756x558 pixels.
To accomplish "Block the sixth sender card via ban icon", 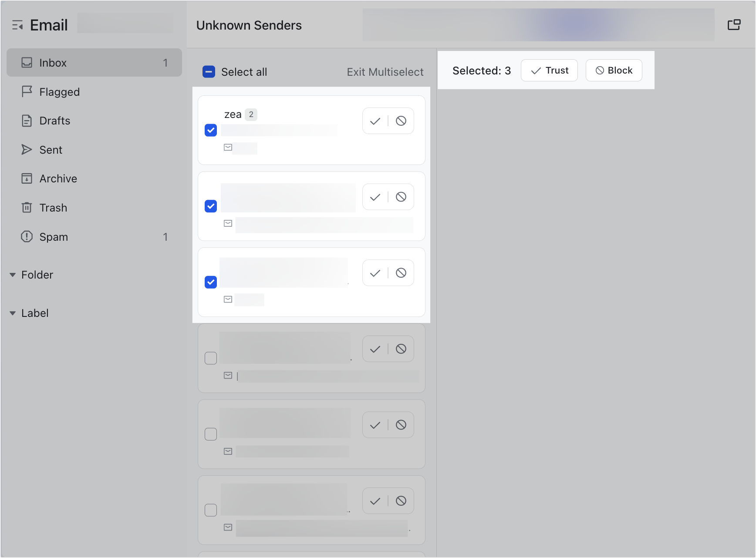I will coord(401,501).
